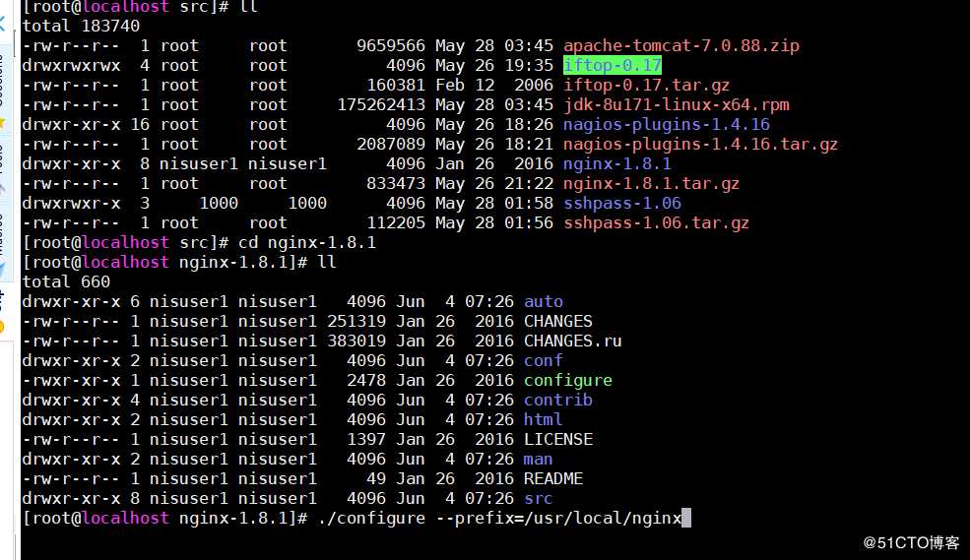
Task: Click the './configure --prefix=/usr/local/nginx' command
Action: click(x=499, y=518)
